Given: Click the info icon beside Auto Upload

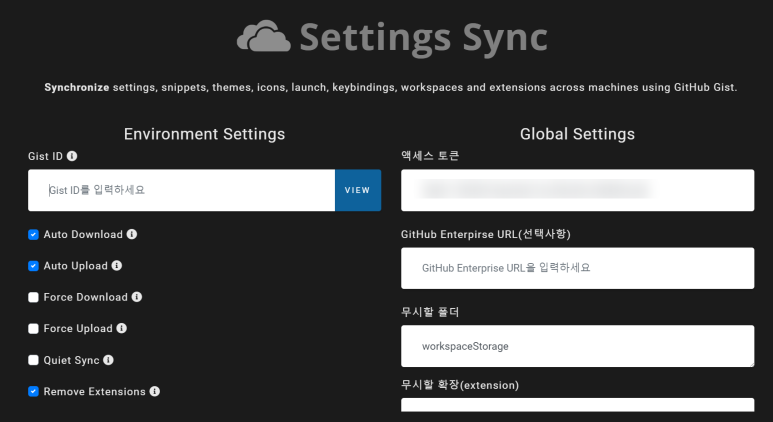Looking at the screenshot, I should [117, 265].
